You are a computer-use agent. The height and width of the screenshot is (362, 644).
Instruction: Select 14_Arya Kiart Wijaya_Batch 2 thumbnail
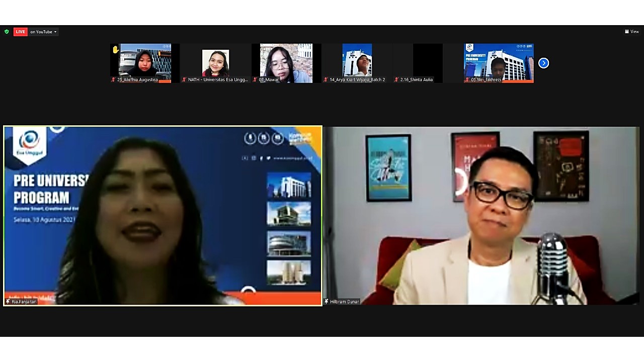[357, 63]
